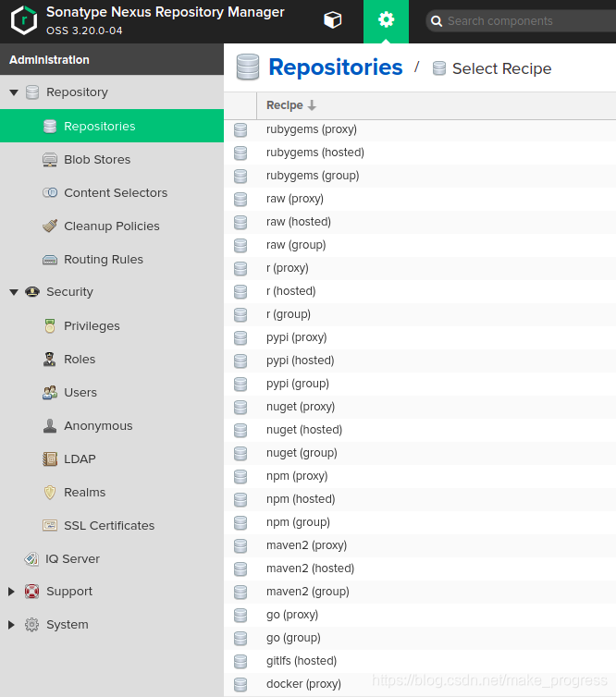Collapse the Repository tree section
616x697 pixels.
[x=14, y=92]
